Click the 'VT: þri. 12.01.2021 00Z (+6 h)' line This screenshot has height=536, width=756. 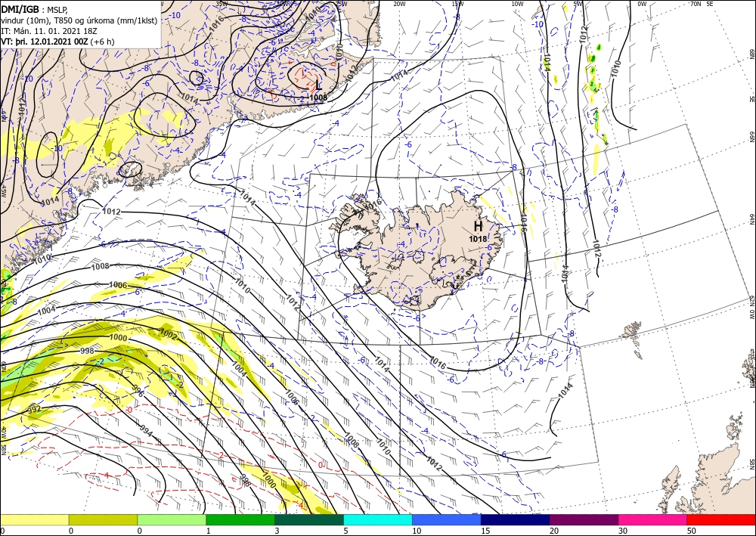click(x=58, y=41)
